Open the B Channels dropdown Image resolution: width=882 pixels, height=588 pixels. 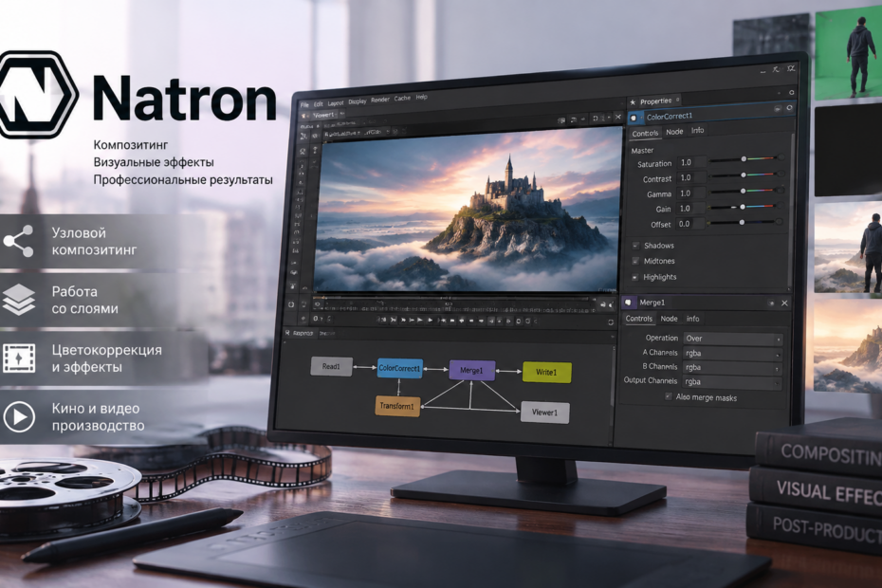point(732,367)
